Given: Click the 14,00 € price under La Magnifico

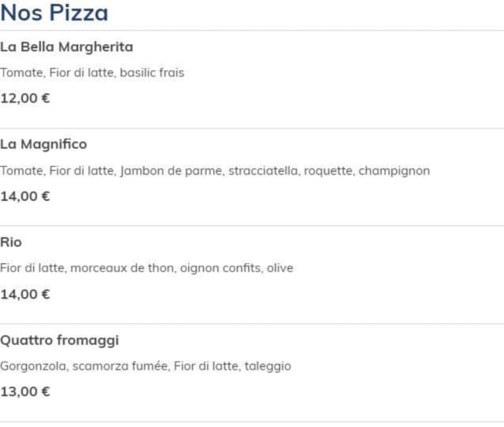Looking at the screenshot, I should [x=25, y=196].
